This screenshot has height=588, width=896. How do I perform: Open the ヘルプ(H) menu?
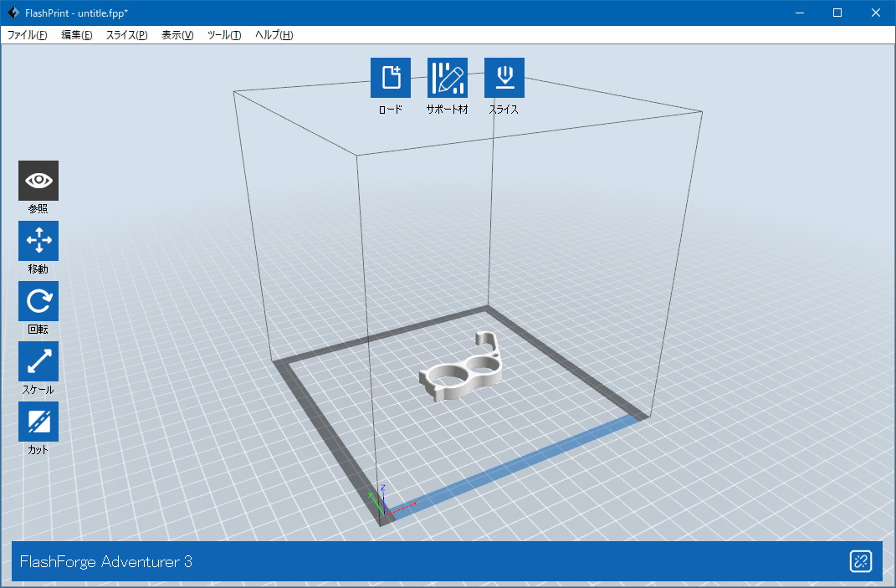point(274,35)
